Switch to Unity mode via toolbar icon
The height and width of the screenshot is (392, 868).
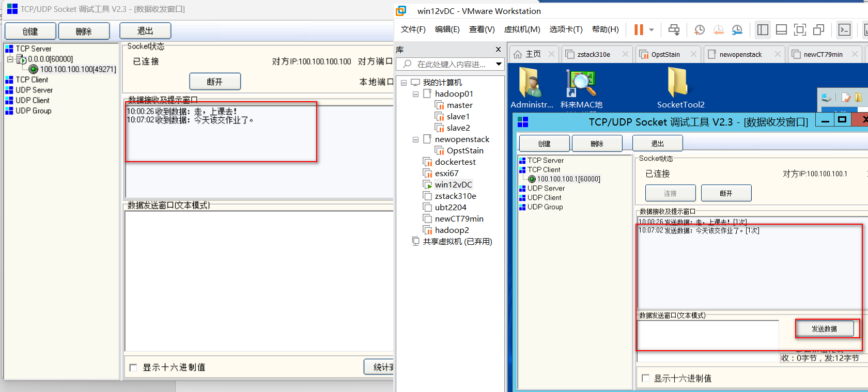click(x=818, y=29)
